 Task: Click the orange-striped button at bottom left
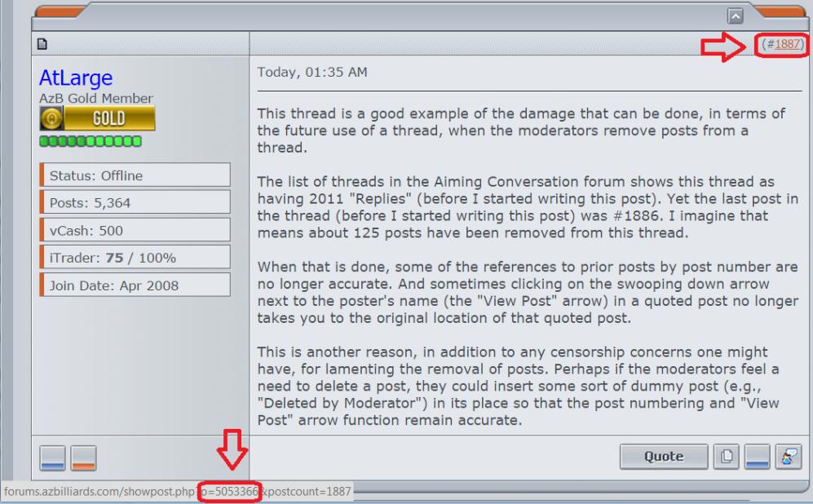(x=83, y=458)
